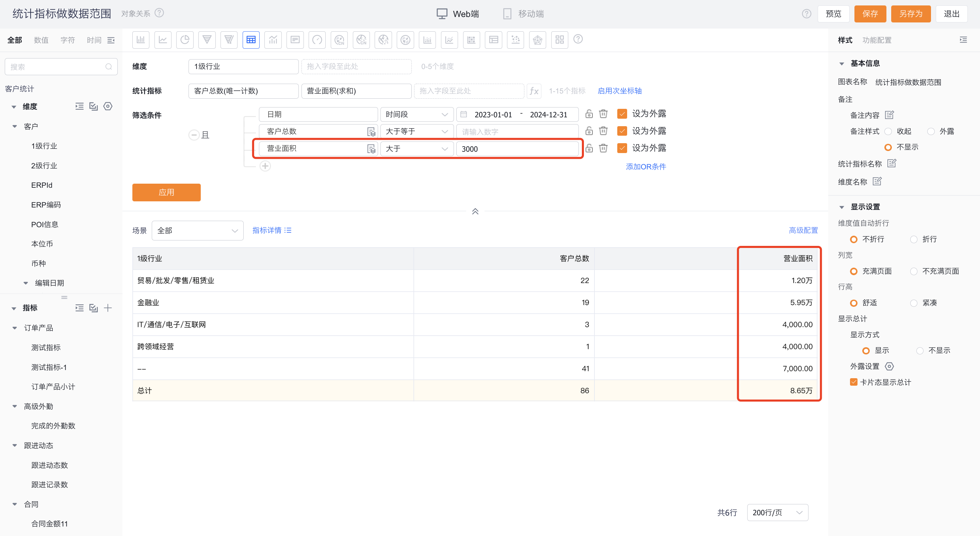This screenshot has width=980, height=536.
Task: Focus the 搜索 field search box
Action: tap(61, 67)
